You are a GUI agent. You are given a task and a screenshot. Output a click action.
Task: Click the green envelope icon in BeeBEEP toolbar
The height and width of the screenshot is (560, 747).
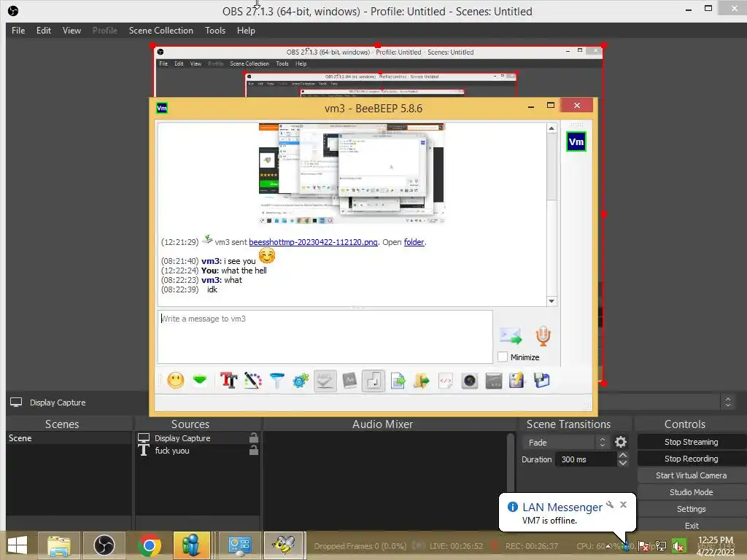click(x=200, y=380)
